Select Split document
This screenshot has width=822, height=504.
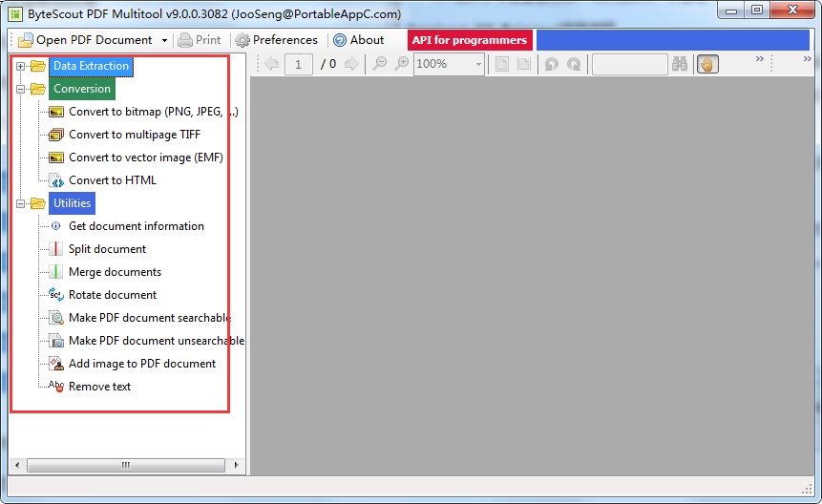pyautogui.click(x=108, y=249)
